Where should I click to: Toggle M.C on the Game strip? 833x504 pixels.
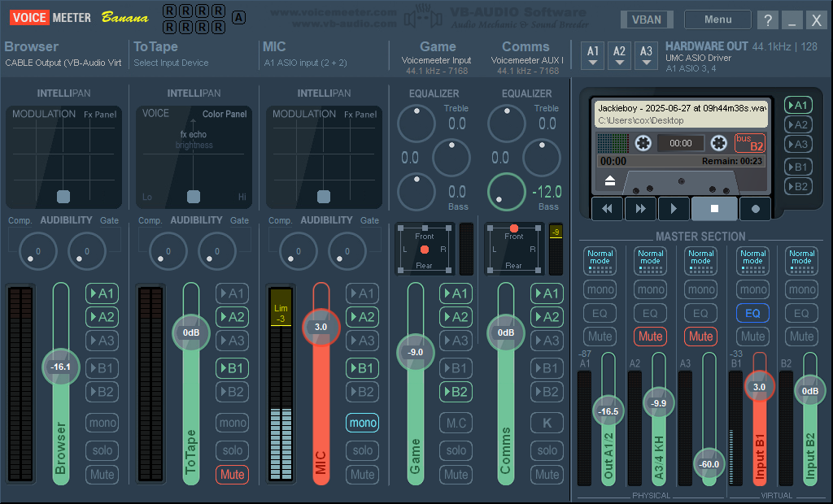pyautogui.click(x=456, y=423)
